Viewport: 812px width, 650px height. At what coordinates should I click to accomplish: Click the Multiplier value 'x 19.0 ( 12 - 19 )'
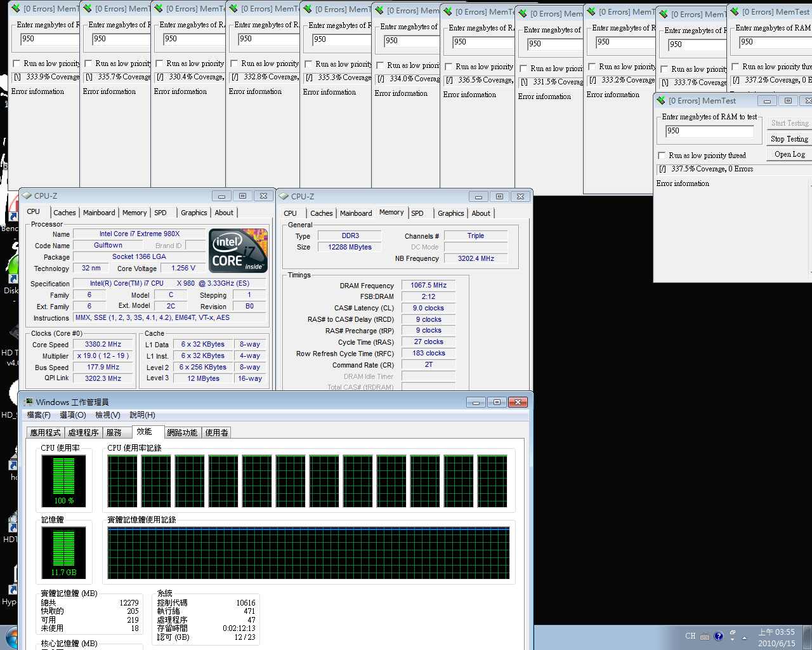(x=103, y=355)
